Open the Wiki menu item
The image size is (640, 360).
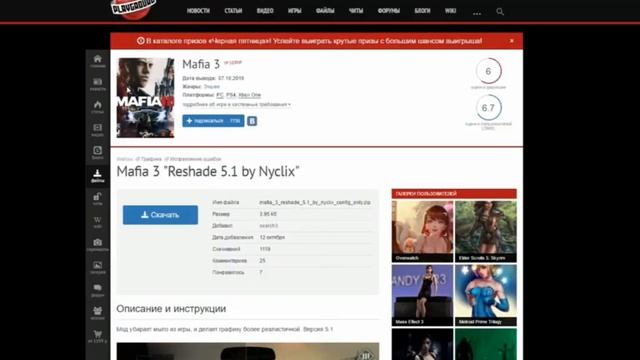click(x=450, y=11)
